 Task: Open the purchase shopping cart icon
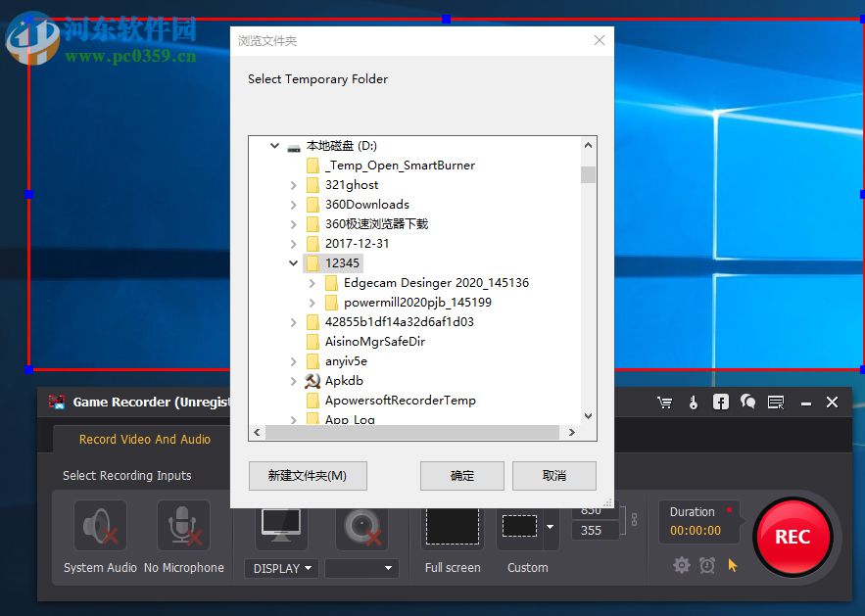(665, 402)
